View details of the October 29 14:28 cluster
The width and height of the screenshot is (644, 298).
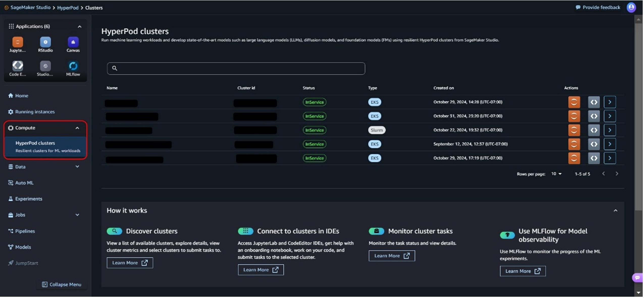[610, 102]
